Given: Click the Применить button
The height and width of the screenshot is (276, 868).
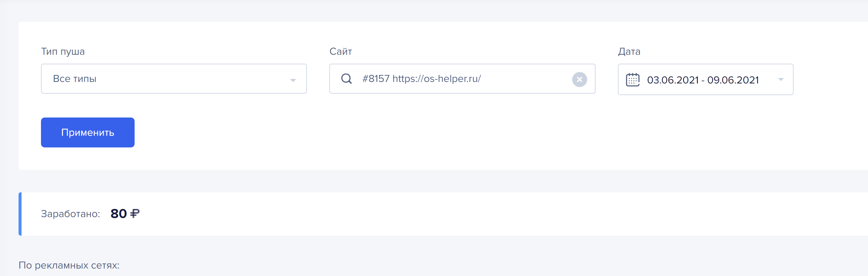Looking at the screenshot, I should [88, 132].
